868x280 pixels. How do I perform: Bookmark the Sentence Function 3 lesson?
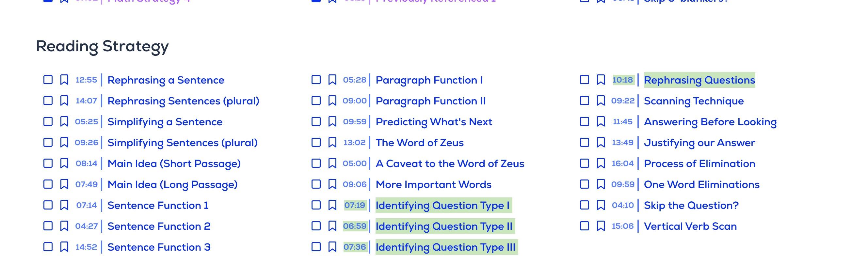point(64,247)
